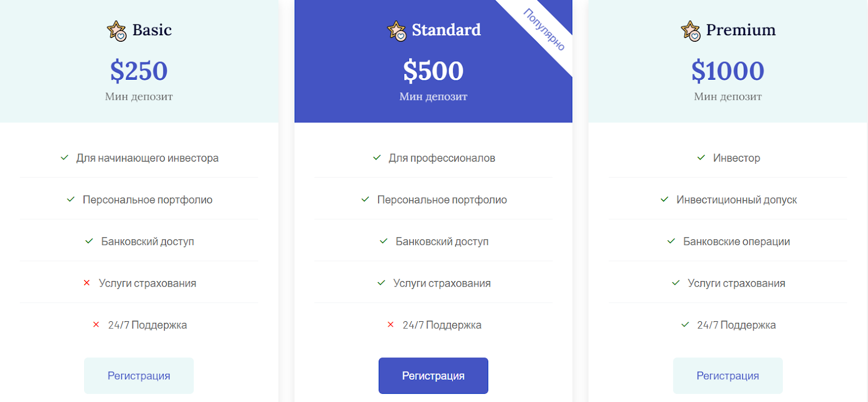
Task: Select the $250 Basic price
Action: point(139,71)
